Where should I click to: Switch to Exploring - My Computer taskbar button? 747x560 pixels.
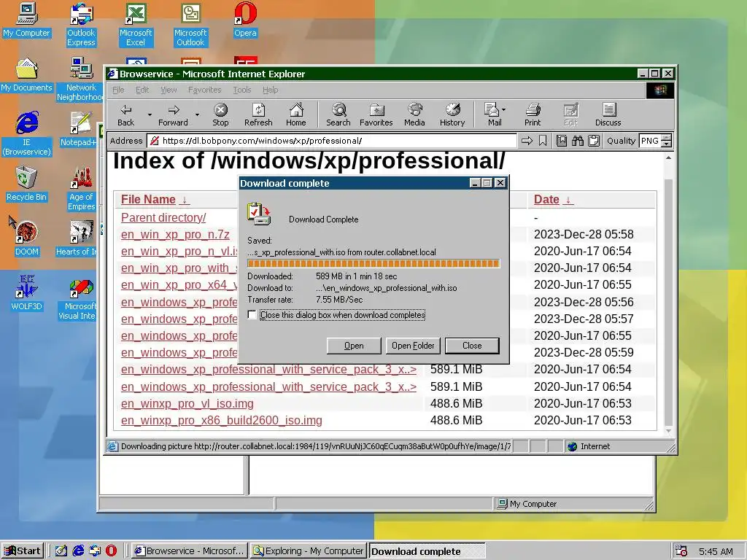click(309, 551)
